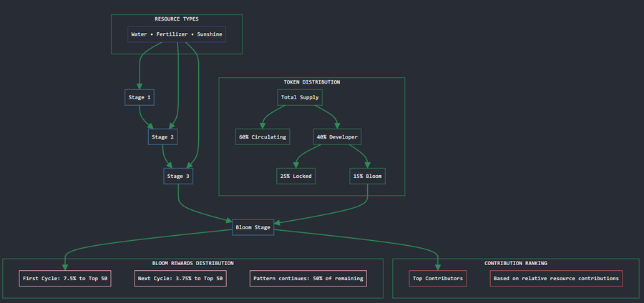Select the Stage 2 node
Viewport: 644px width, 303px height.
tap(162, 136)
